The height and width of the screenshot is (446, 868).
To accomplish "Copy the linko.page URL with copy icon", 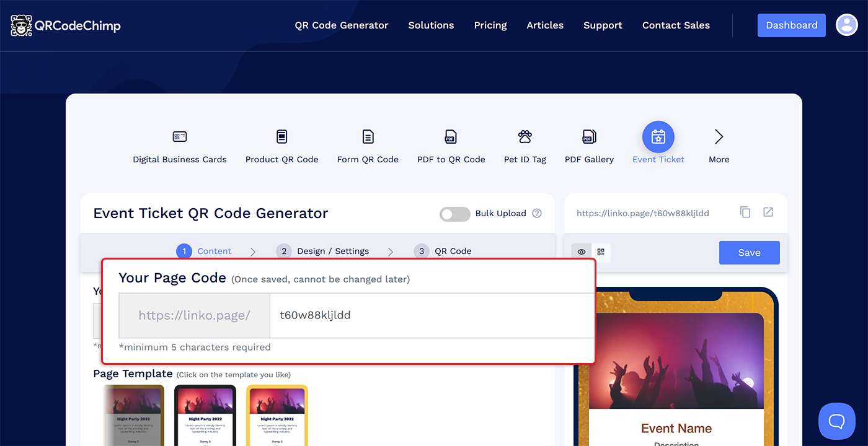I will 745,212.
